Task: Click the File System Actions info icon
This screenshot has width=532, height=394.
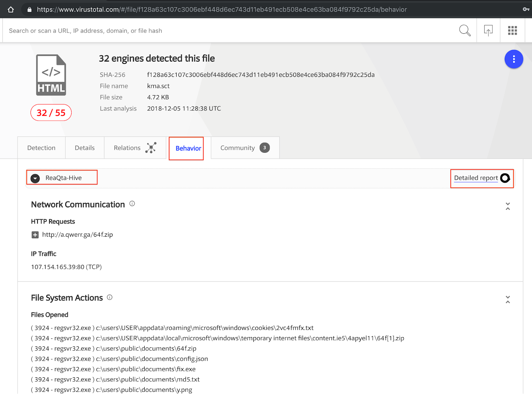Action: tap(110, 297)
